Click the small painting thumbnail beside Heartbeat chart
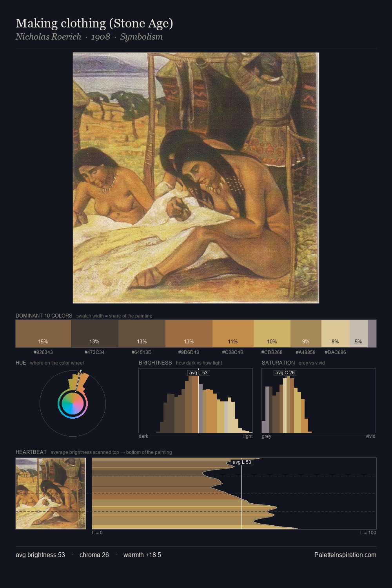392x588 pixels. 51,494
